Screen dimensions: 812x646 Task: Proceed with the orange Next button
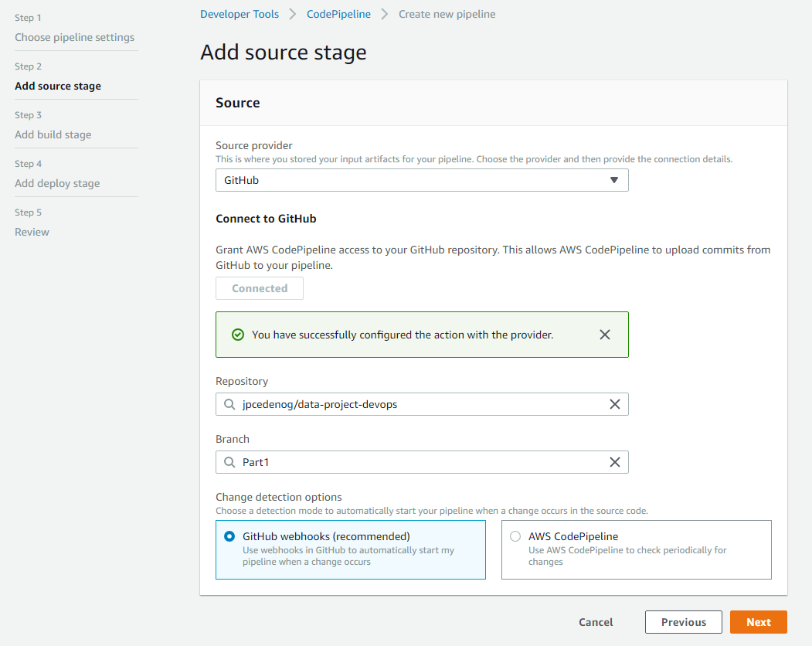[x=759, y=622]
